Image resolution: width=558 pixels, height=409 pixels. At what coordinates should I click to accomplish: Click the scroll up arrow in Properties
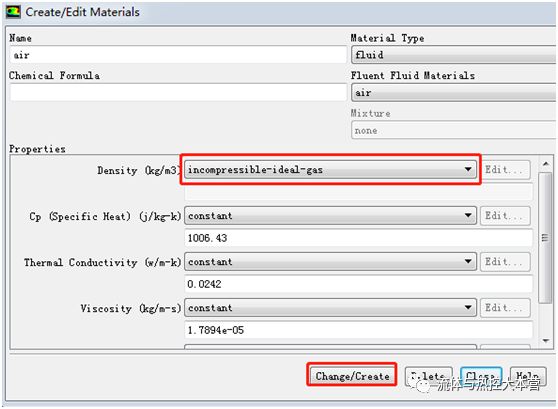[546, 164]
